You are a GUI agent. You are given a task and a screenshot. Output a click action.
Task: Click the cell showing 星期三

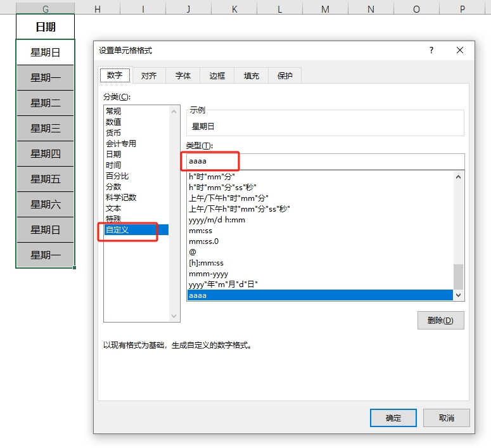pyautogui.click(x=46, y=129)
